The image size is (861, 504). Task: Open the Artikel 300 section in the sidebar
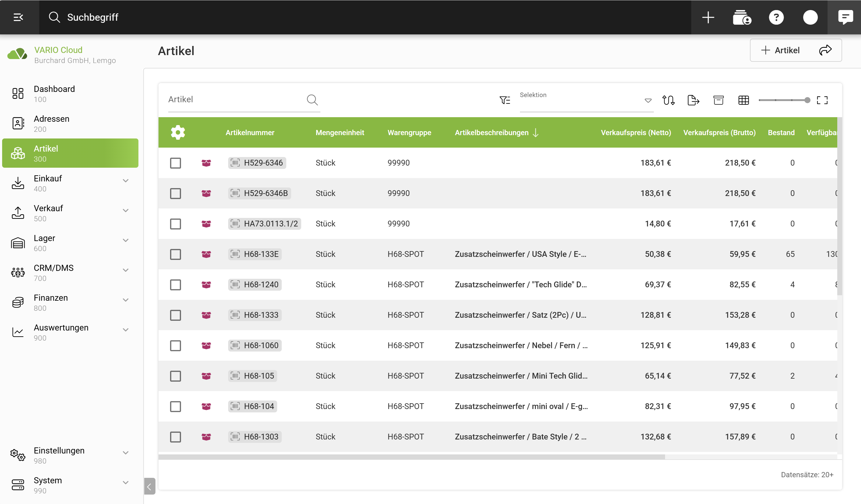pos(46,153)
